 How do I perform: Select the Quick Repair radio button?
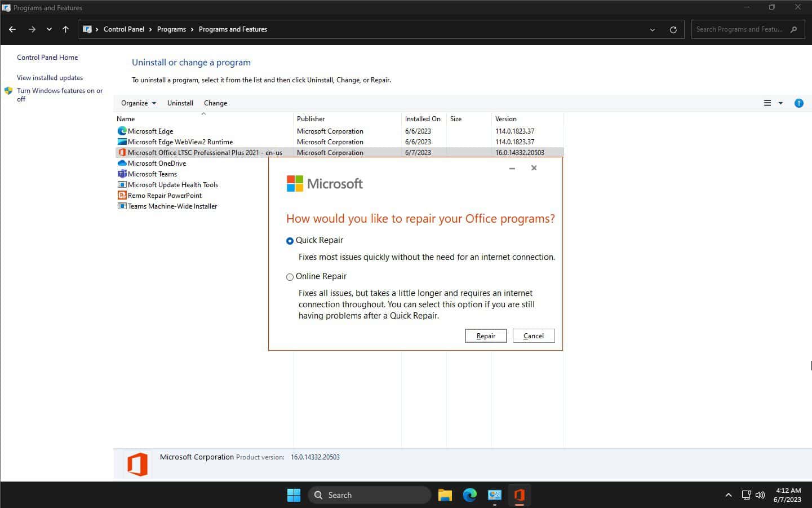point(290,241)
